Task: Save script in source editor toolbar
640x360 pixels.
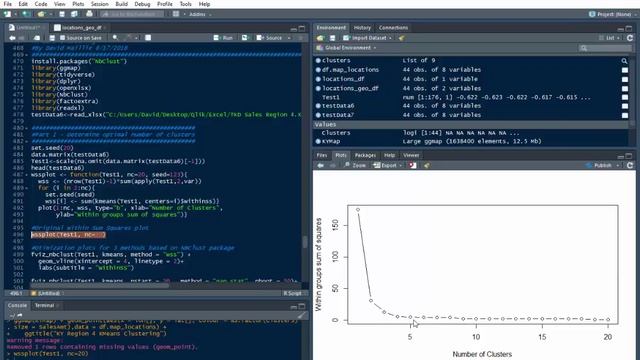Action: tap(52, 38)
